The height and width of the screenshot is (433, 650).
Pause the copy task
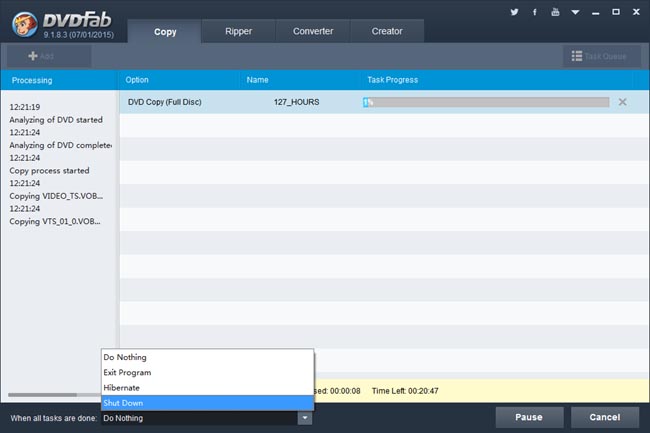coord(529,417)
